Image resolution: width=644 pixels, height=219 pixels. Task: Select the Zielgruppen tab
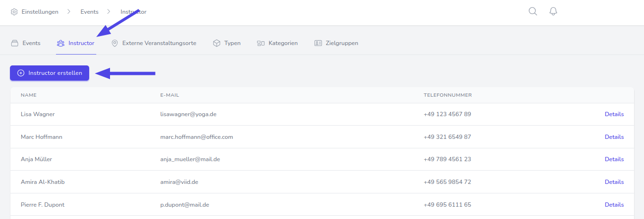click(x=341, y=43)
